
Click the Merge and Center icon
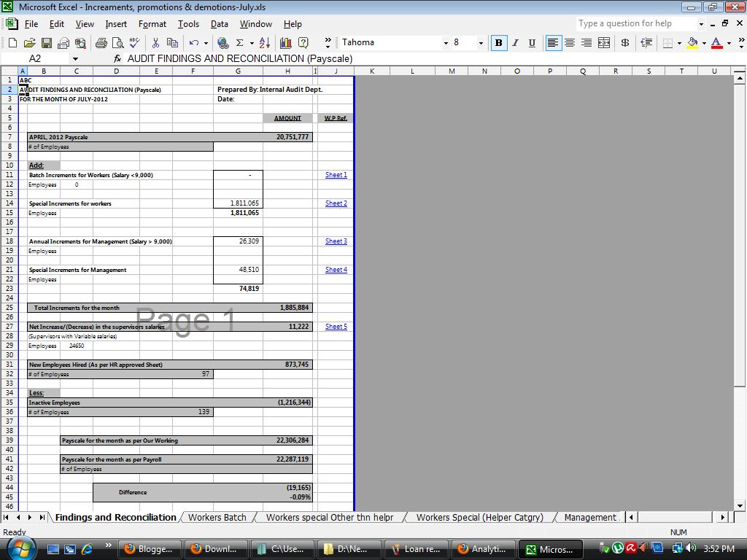(603, 43)
